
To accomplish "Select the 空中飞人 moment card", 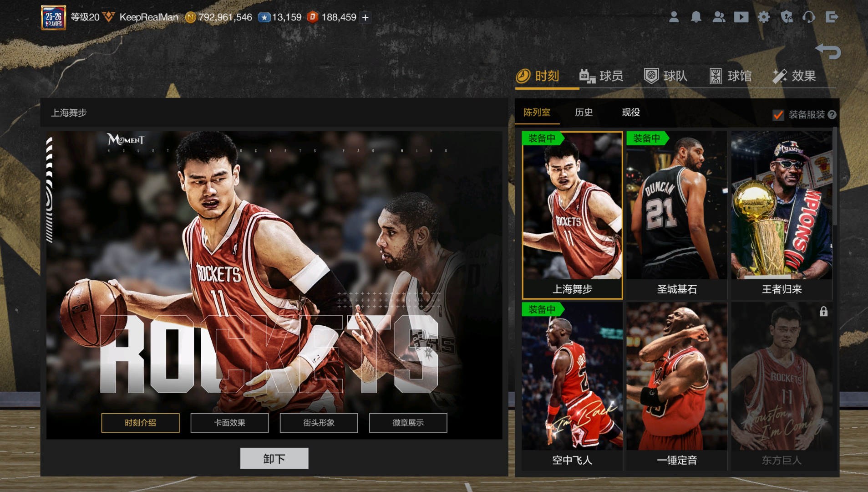I will coord(572,387).
